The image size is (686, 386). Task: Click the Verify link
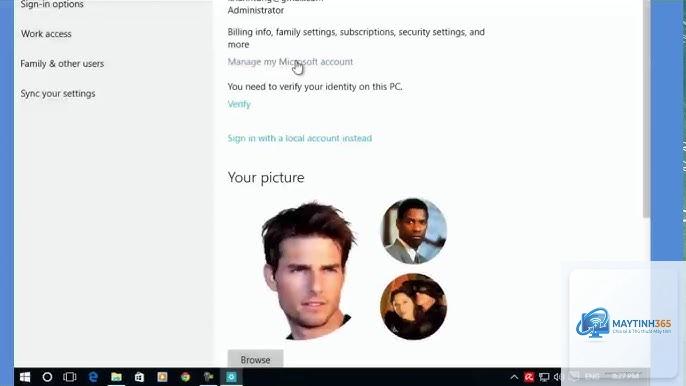239,104
